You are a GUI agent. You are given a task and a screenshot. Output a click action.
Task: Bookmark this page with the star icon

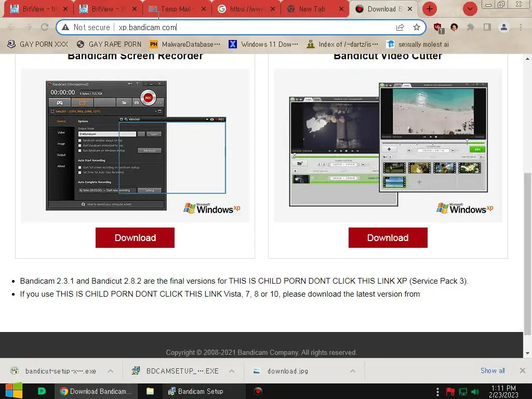click(x=417, y=27)
